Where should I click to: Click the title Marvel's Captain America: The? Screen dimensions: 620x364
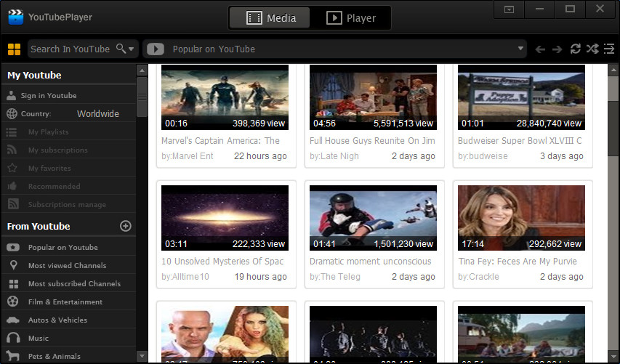coord(220,141)
